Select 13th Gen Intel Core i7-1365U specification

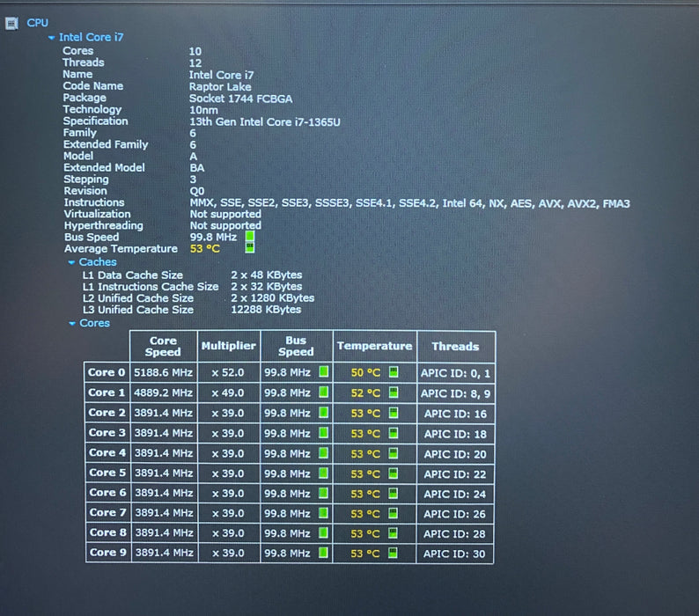pos(265,121)
